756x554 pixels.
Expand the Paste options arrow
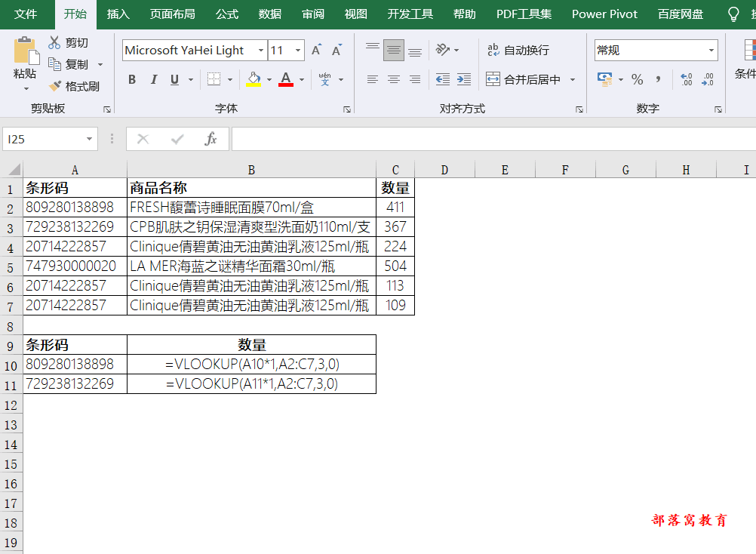point(26,89)
